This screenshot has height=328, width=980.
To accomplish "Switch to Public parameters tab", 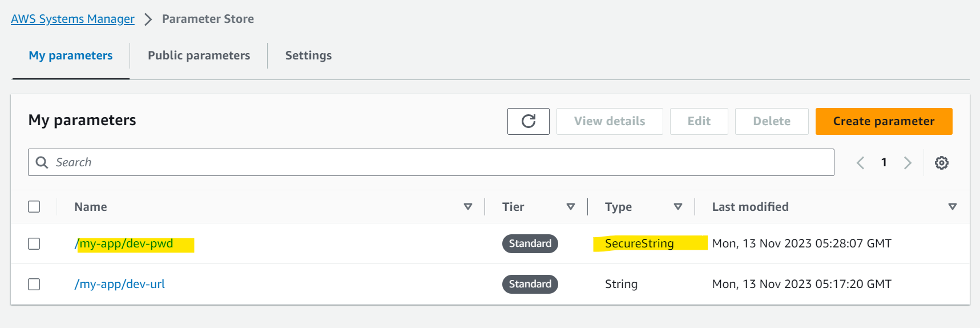I will pyautogui.click(x=199, y=55).
